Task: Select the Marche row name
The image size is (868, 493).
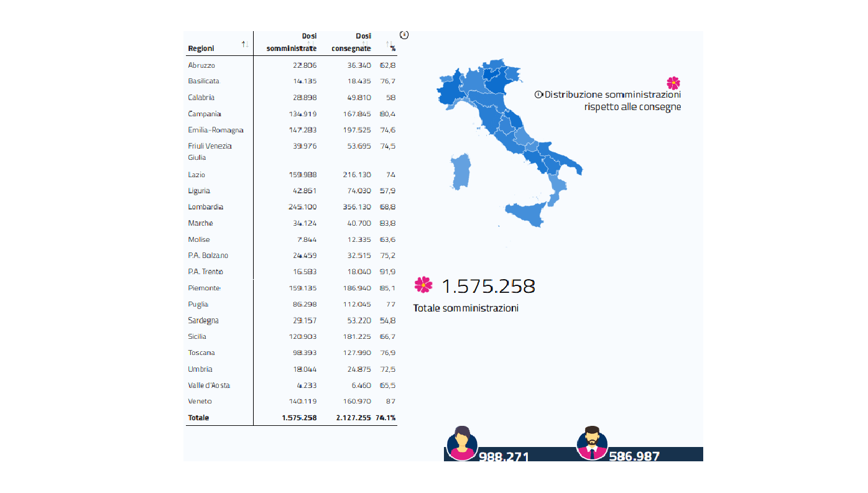Action: tap(200, 223)
